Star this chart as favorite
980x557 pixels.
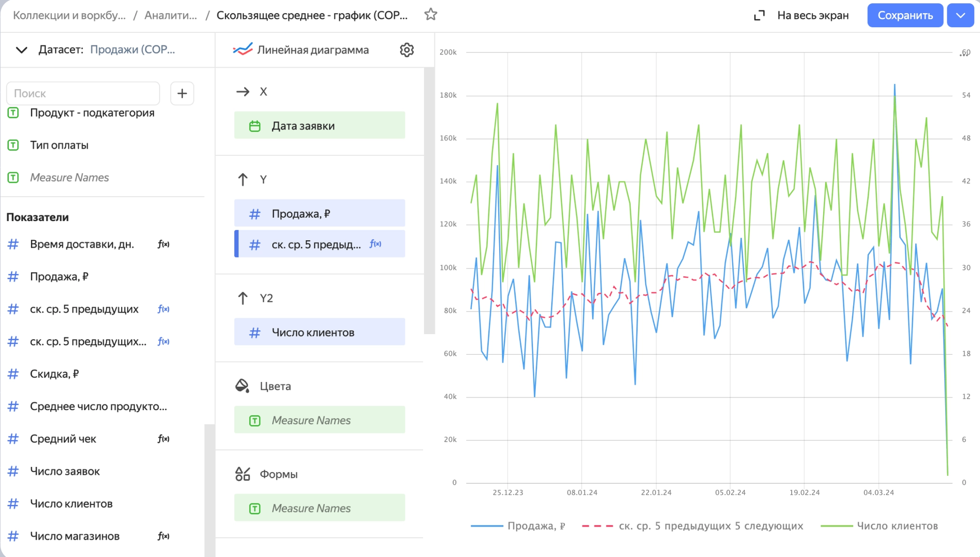coord(430,15)
